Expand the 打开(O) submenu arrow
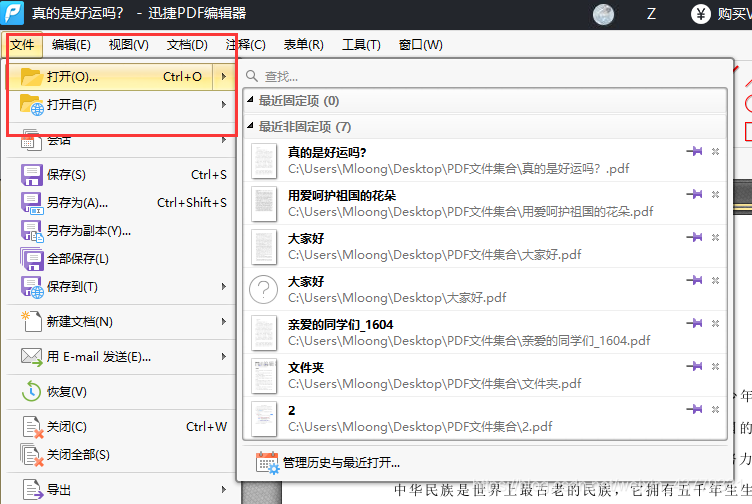This screenshot has width=752, height=504. tap(223, 76)
